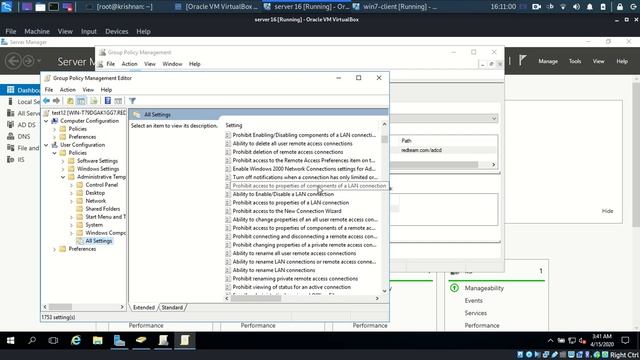The width and height of the screenshot is (640, 360).
Task: Open Task View from the taskbar
Action: pos(53,340)
